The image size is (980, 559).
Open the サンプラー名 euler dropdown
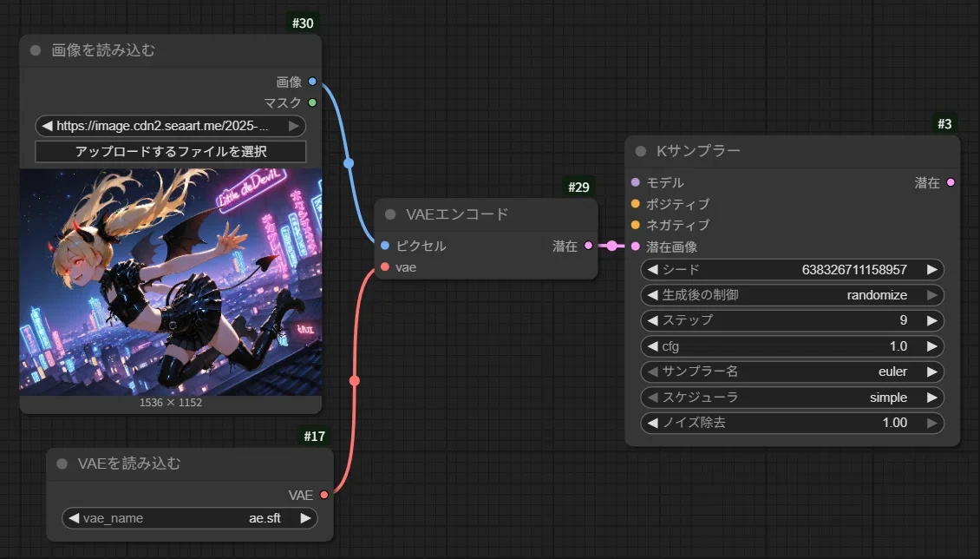(792, 372)
